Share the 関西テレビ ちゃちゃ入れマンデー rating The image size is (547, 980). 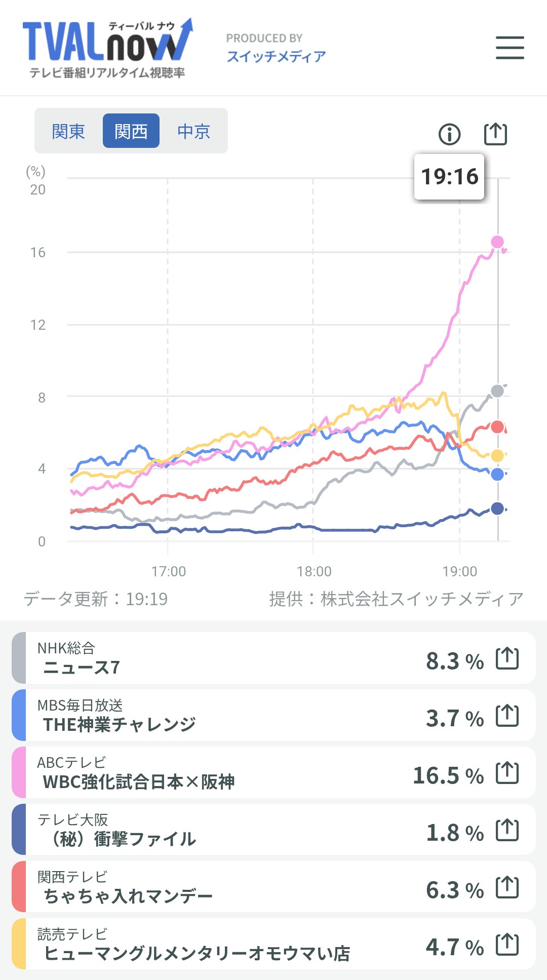pyautogui.click(x=507, y=887)
